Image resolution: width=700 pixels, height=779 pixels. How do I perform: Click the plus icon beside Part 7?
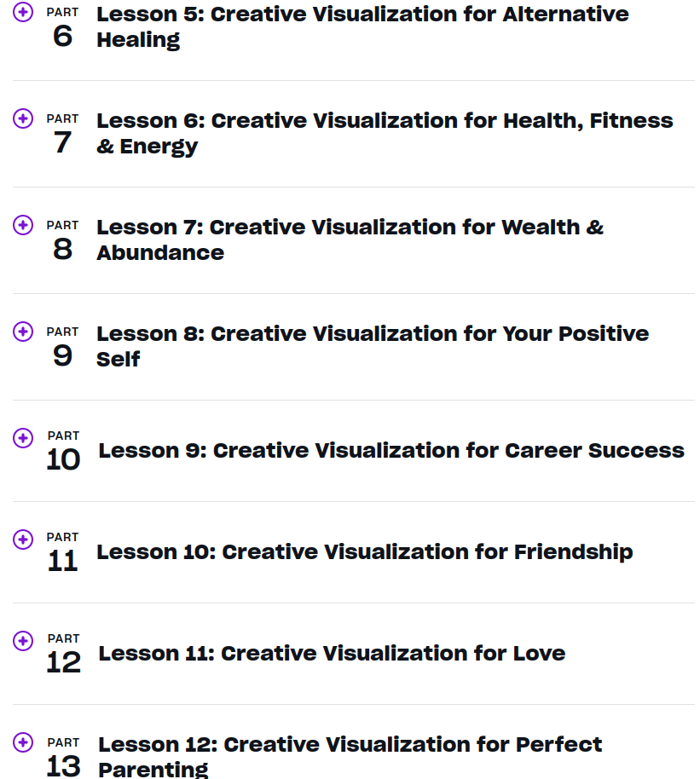click(x=23, y=118)
